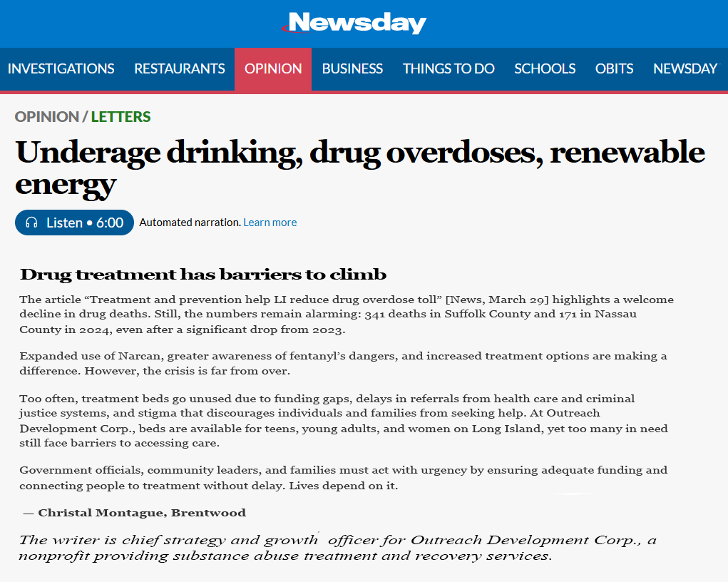The image size is (728, 582).
Task: Select the Opinion tab in navigation
Action: [273, 68]
